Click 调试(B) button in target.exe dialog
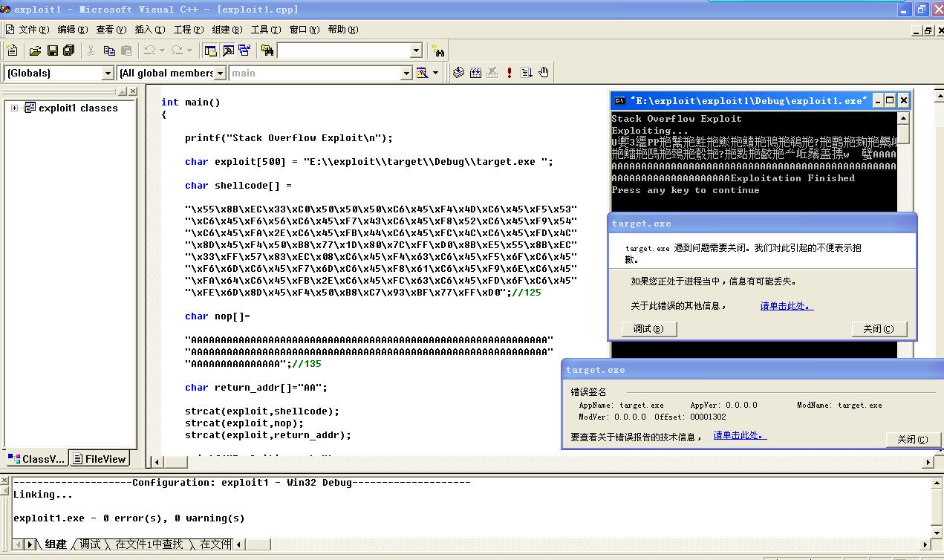944x560 pixels. click(649, 328)
